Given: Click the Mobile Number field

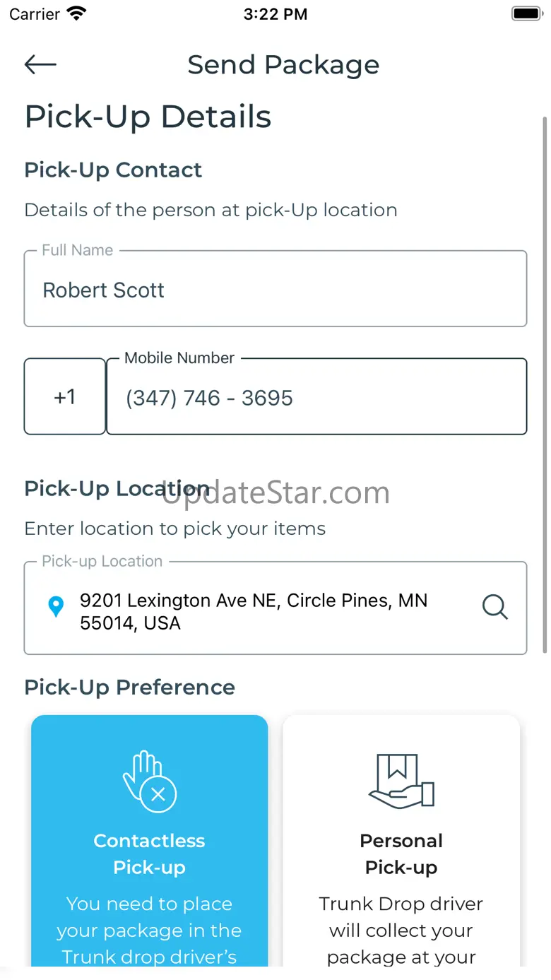Looking at the screenshot, I should pyautogui.click(x=316, y=396).
